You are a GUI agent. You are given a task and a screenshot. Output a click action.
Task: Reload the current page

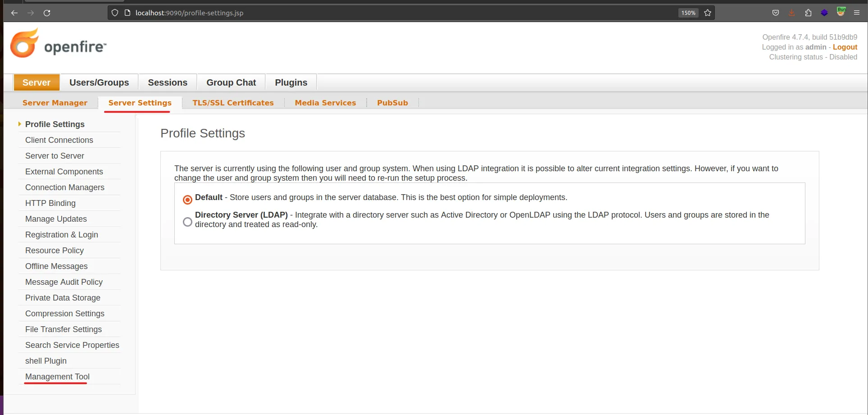pos(47,13)
